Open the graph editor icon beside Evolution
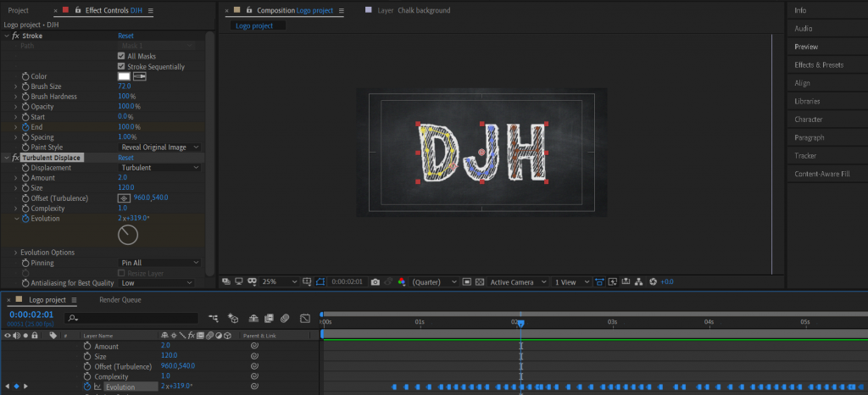 tap(97, 387)
